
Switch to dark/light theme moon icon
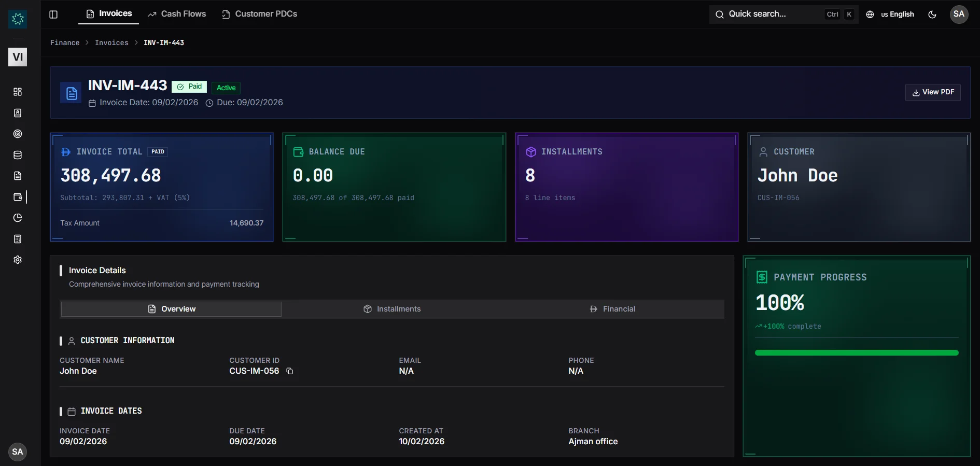[932, 15]
